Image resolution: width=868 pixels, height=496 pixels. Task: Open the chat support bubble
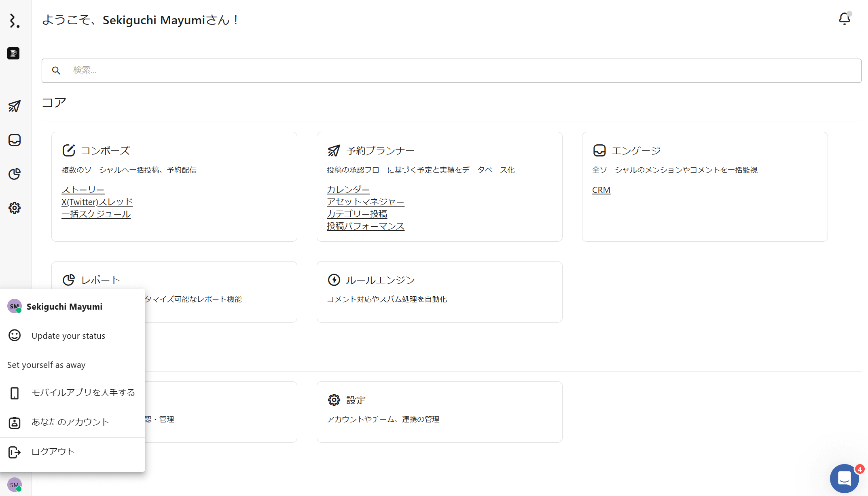click(844, 478)
